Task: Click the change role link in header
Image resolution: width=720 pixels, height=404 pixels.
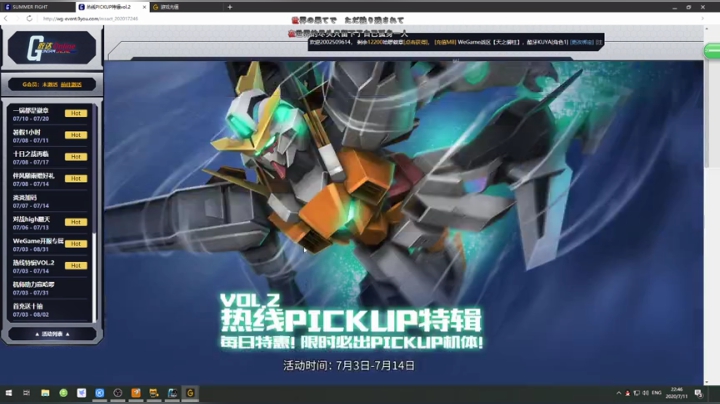Action: click(x=582, y=42)
